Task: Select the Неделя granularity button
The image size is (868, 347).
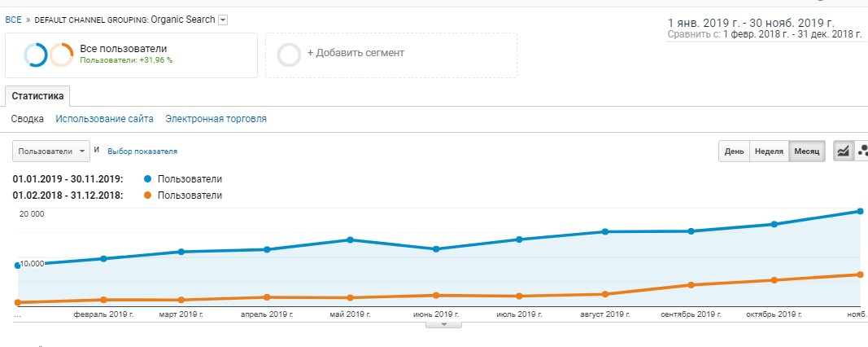Action: [x=770, y=152]
